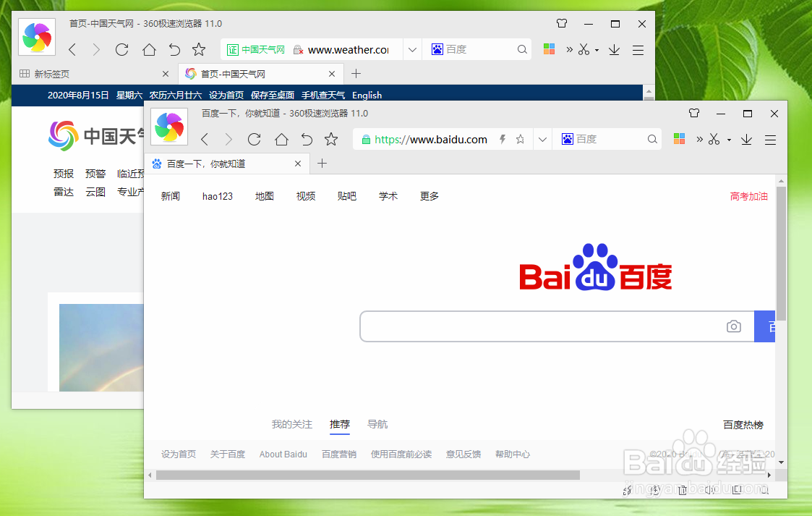Click the 设为首页 link on weather page

coord(226,95)
